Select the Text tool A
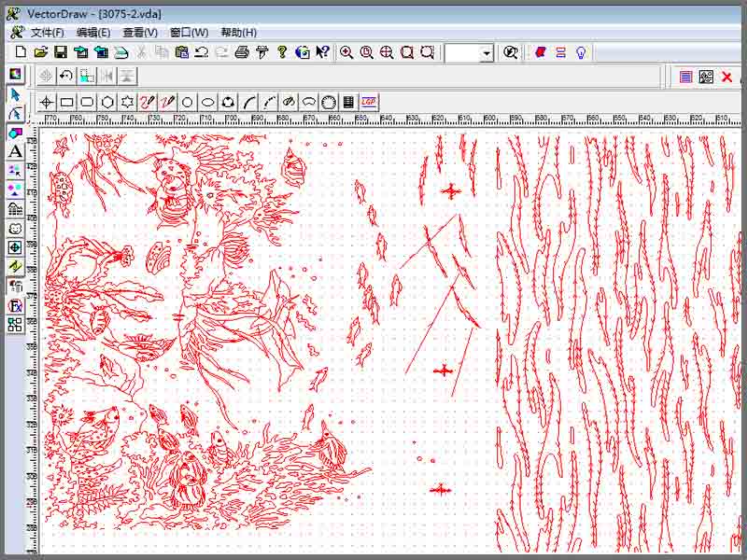 point(15,152)
